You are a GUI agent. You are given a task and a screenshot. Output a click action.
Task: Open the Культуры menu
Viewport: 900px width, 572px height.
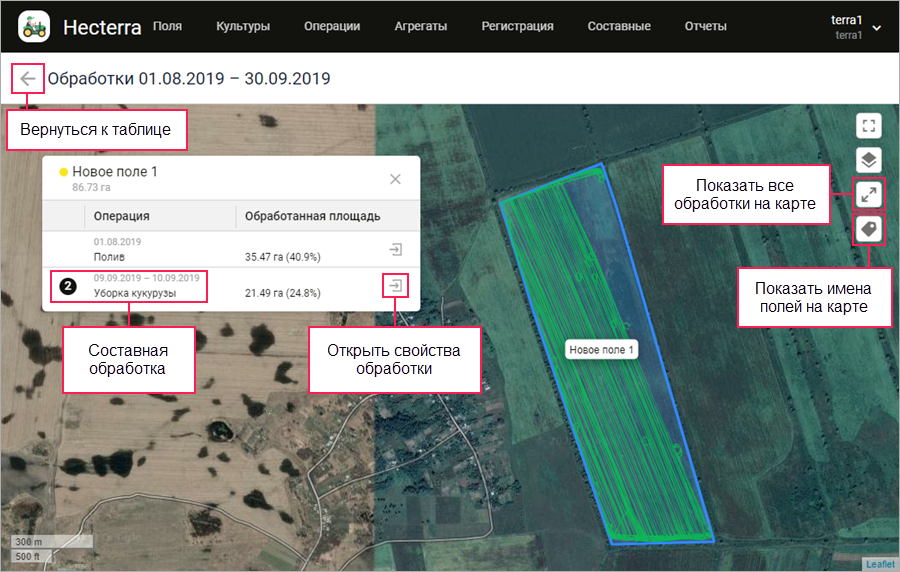point(243,26)
